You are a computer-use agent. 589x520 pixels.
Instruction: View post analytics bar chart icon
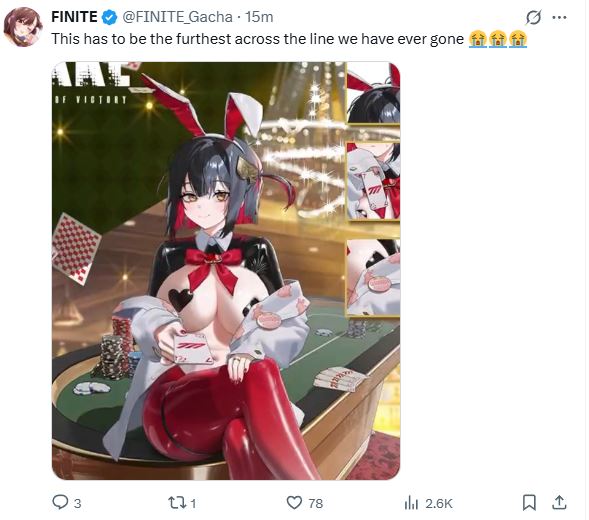point(411,503)
